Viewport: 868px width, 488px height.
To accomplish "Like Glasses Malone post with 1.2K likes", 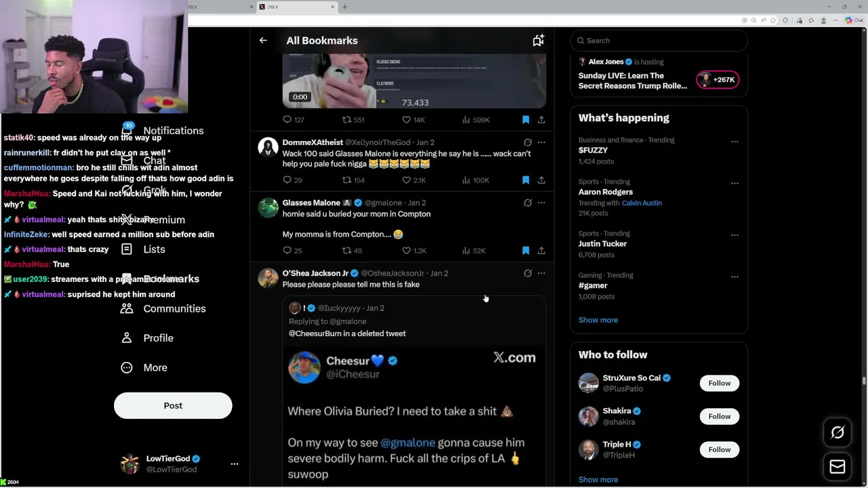I will [x=413, y=251].
